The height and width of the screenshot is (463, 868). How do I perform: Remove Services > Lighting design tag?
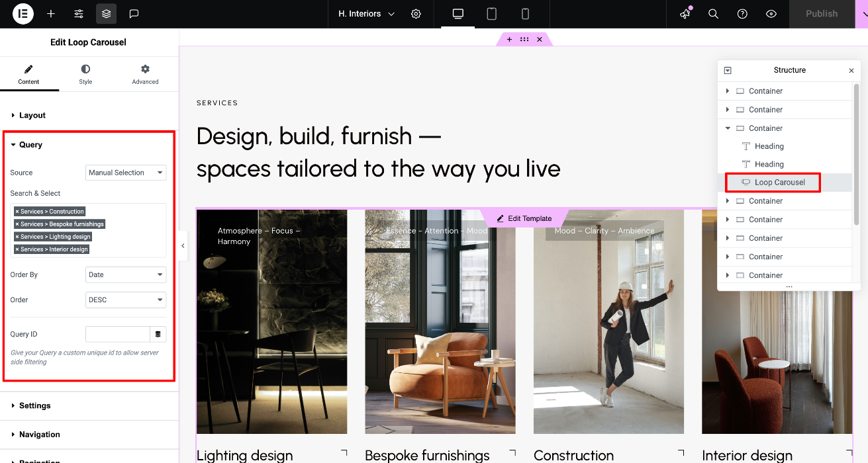tap(17, 237)
